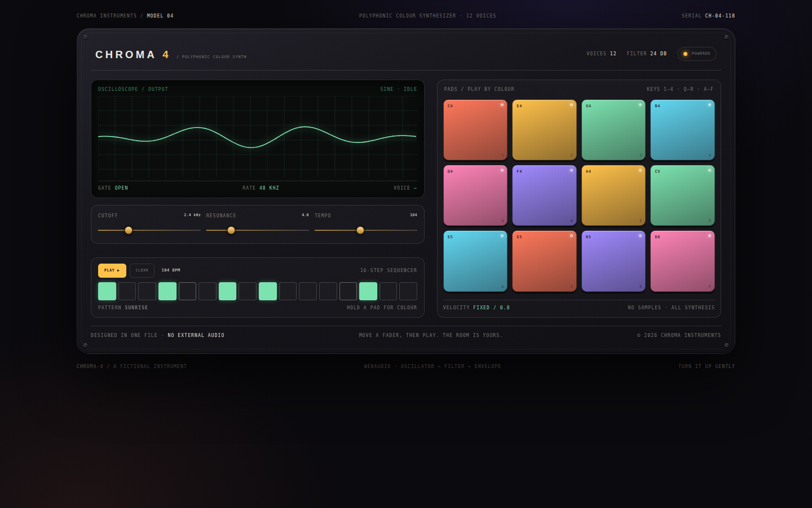The height and width of the screenshot is (508, 812).
Task: Click the Resonance slider handle
Action: coord(231,230)
